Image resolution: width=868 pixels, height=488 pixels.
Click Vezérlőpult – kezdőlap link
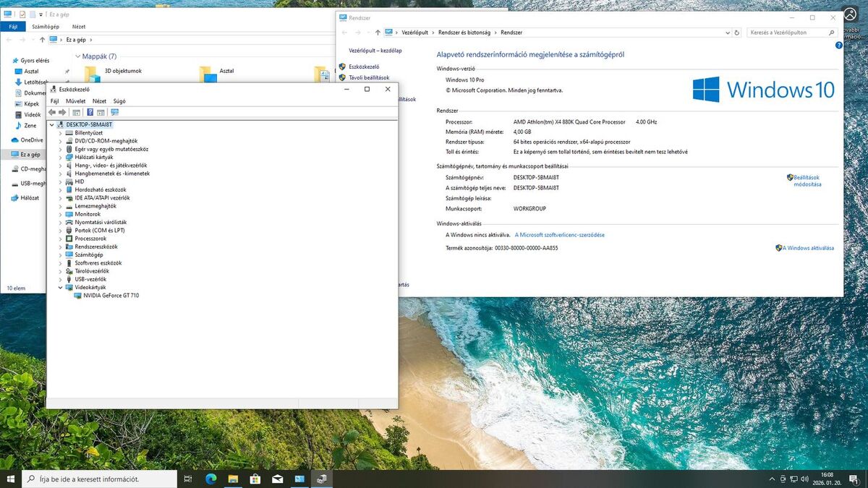(375, 51)
